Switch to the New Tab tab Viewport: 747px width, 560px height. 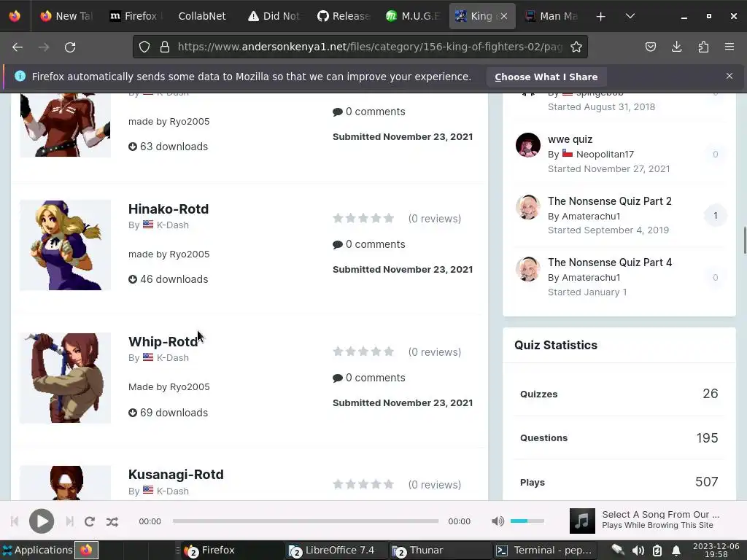(66, 16)
